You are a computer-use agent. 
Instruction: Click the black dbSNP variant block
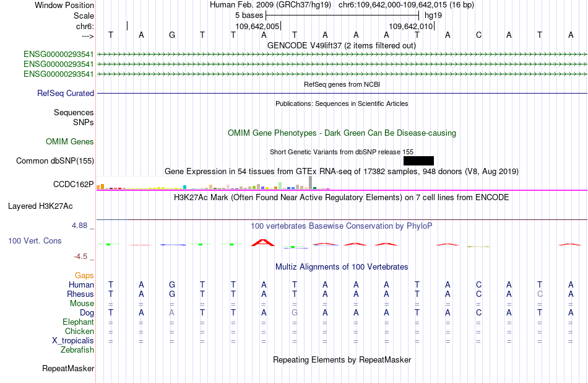(418, 161)
